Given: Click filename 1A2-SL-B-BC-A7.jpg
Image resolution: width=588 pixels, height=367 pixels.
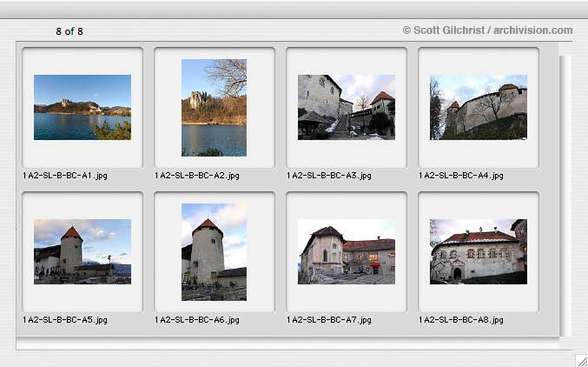Looking at the screenshot, I should [x=329, y=320].
